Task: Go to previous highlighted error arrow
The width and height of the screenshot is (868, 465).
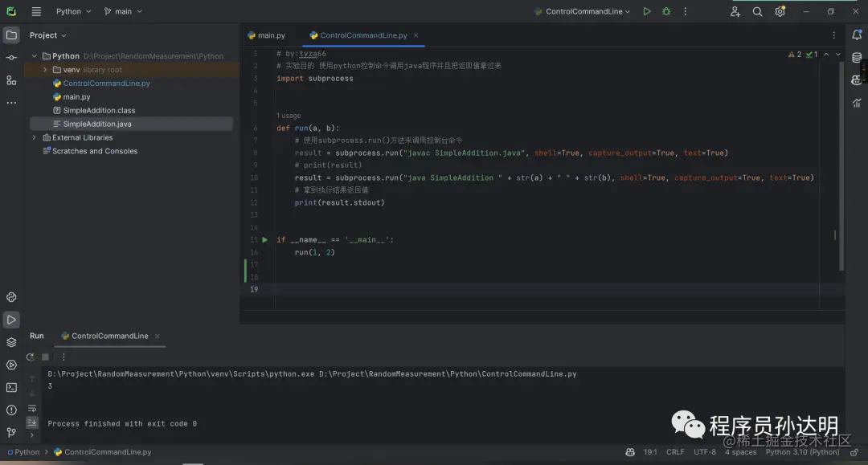Action: click(x=826, y=54)
